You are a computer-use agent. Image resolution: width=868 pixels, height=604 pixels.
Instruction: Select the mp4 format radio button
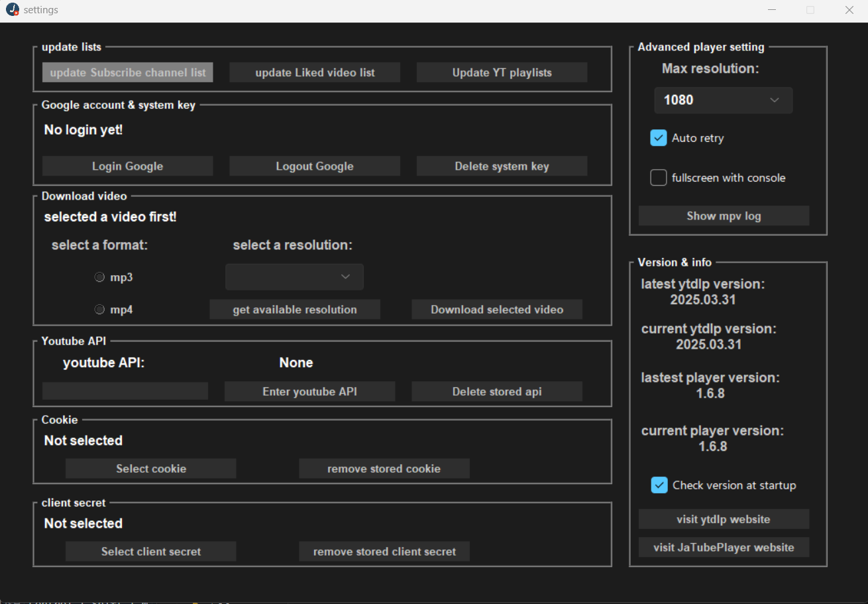point(99,309)
